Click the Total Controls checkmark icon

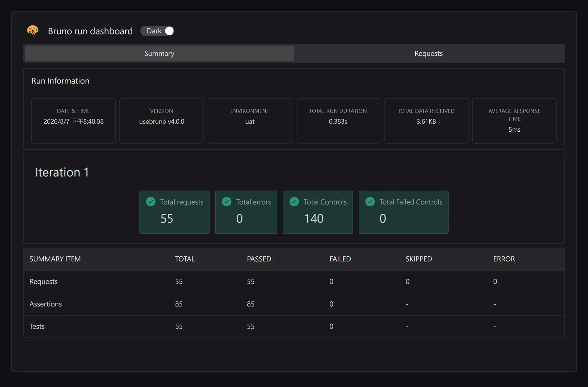[x=294, y=202]
